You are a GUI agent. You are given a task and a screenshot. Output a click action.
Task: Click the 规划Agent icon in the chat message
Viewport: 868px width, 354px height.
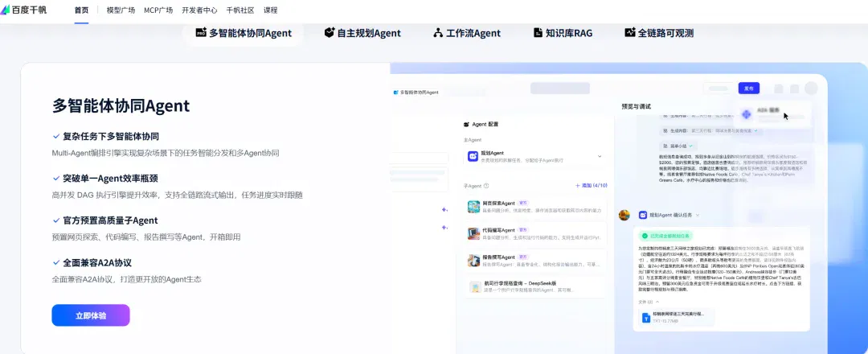click(x=643, y=215)
